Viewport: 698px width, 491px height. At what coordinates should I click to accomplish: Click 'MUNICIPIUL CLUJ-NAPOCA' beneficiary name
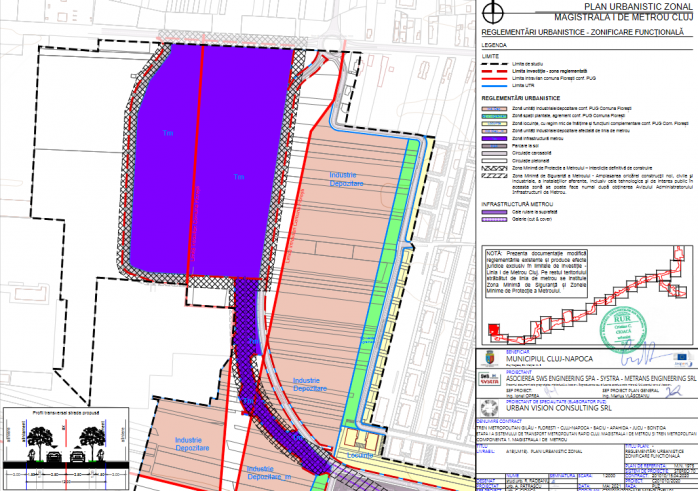[549, 359]
